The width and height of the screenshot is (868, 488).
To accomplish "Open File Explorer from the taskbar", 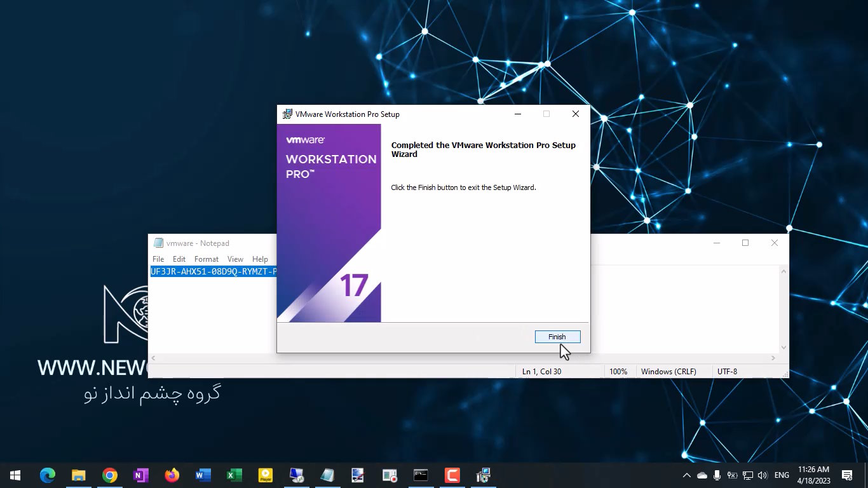I will [x=79, y=475].
